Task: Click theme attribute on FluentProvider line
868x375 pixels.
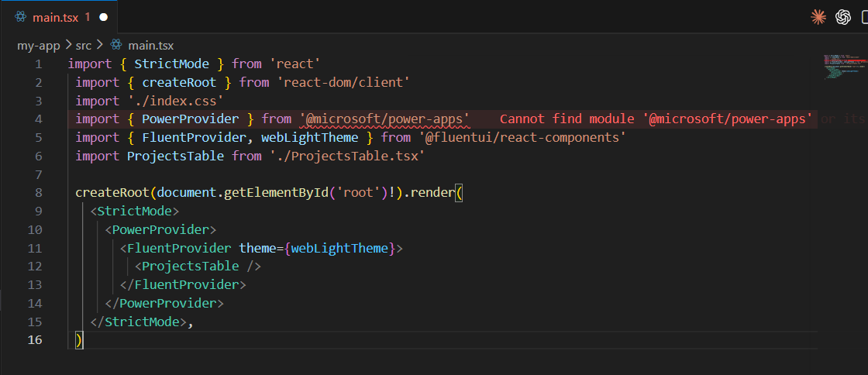Action: click(x=257, y=248)
